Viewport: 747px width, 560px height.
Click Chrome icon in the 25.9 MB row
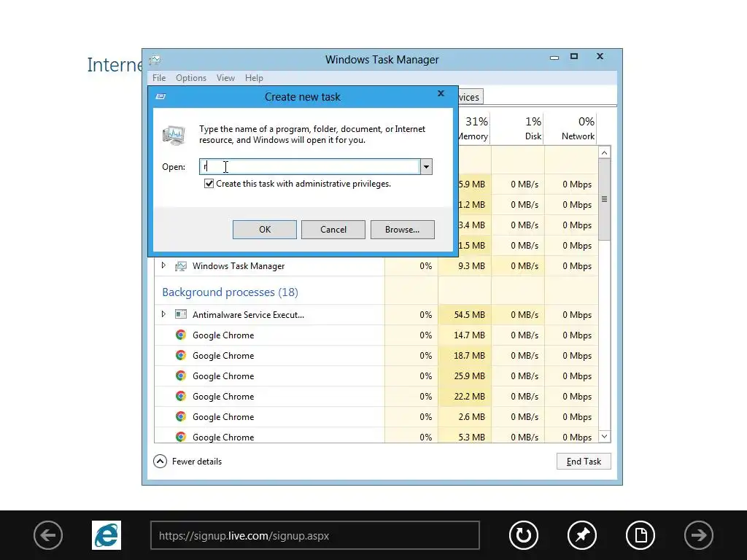181,376
